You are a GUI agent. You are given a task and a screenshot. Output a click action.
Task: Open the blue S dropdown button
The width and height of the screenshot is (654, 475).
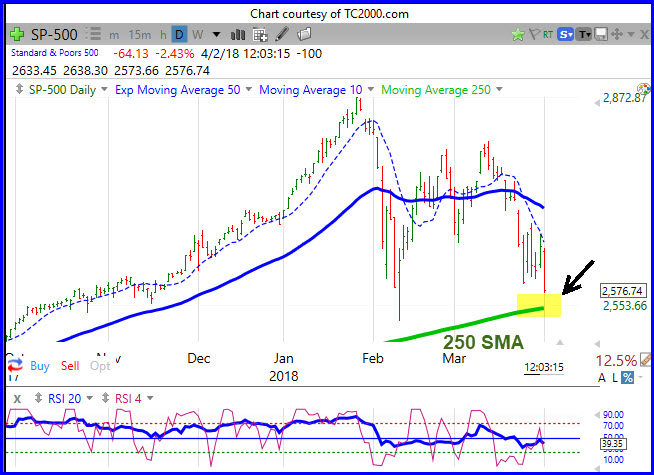pyautogui.click(x=566, y=35)
